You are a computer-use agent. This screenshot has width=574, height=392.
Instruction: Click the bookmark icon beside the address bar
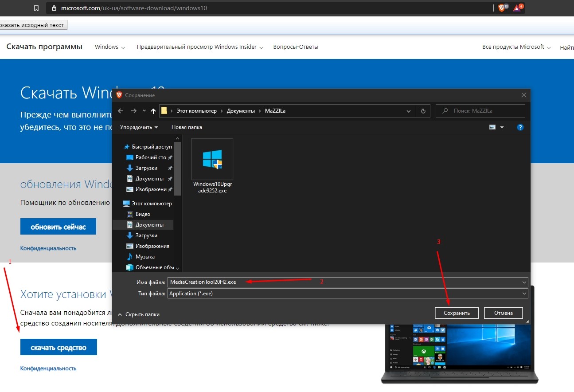point(36,8)
